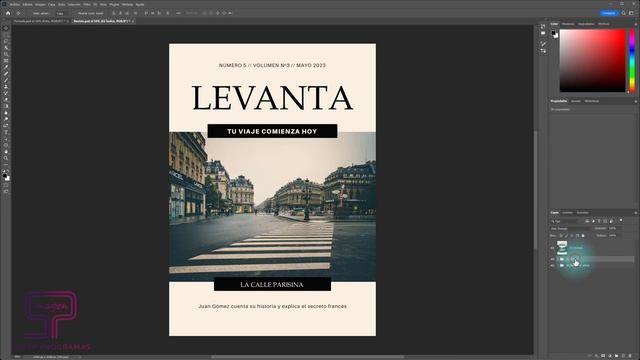The width and height of the screenshot is (640, 360).
Task: Toggle visibility eye of the bottom group layer
Action: coord(552,265)
